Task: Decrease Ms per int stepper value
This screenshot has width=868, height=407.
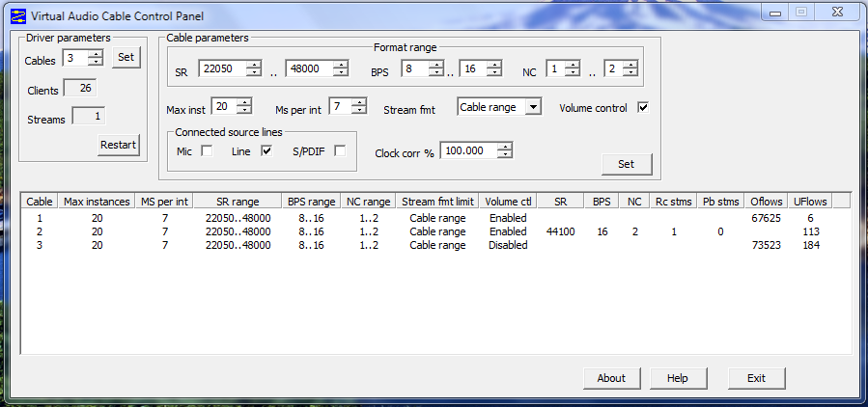Action: [359, 110]
